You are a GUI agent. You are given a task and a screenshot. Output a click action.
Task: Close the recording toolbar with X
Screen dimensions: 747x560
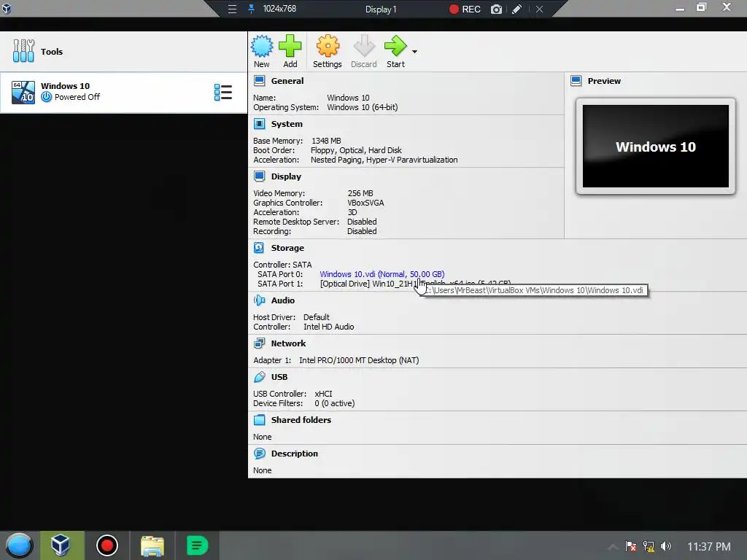pyautogui.click(x=539, y=9)
